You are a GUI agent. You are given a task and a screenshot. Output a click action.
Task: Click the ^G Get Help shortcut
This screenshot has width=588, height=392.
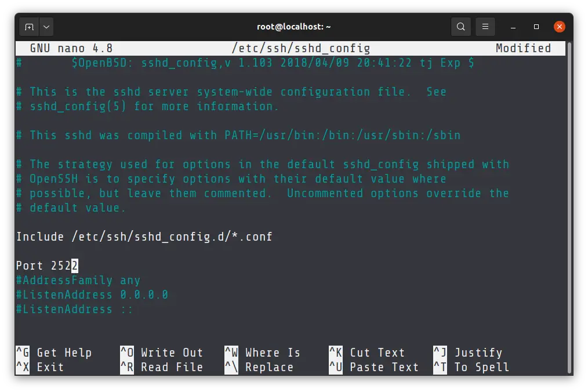point(53,353)
